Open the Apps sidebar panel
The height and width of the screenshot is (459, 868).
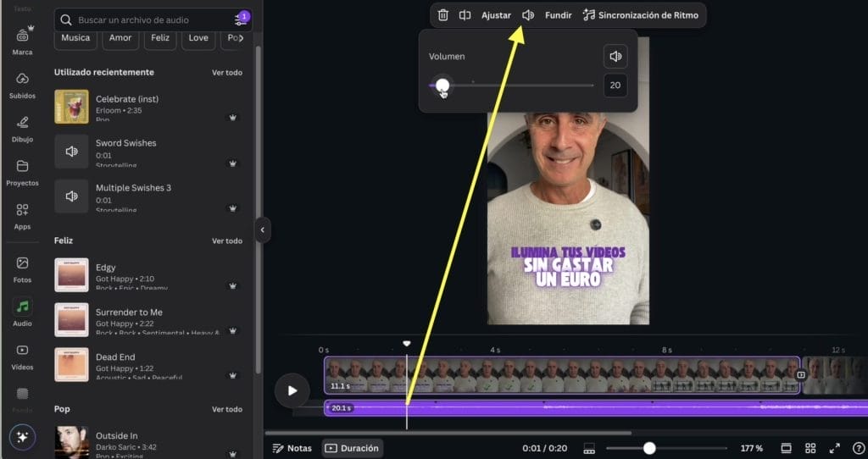click(22, 216)
